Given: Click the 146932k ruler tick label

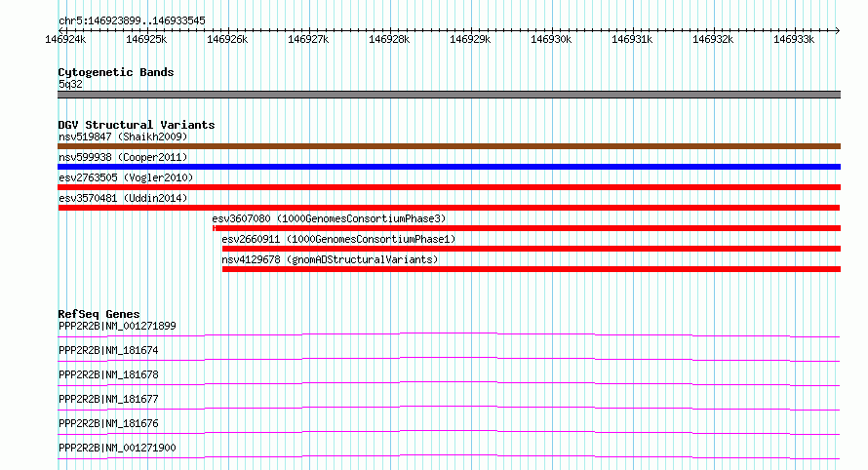Looking at the screenshot, I should point(713,39).
